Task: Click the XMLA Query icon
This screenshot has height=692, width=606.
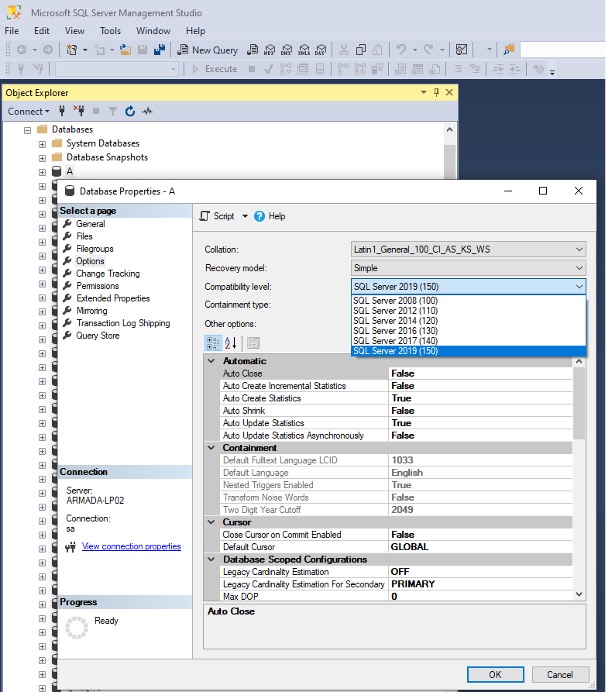Action: click(x=304, y=50)
